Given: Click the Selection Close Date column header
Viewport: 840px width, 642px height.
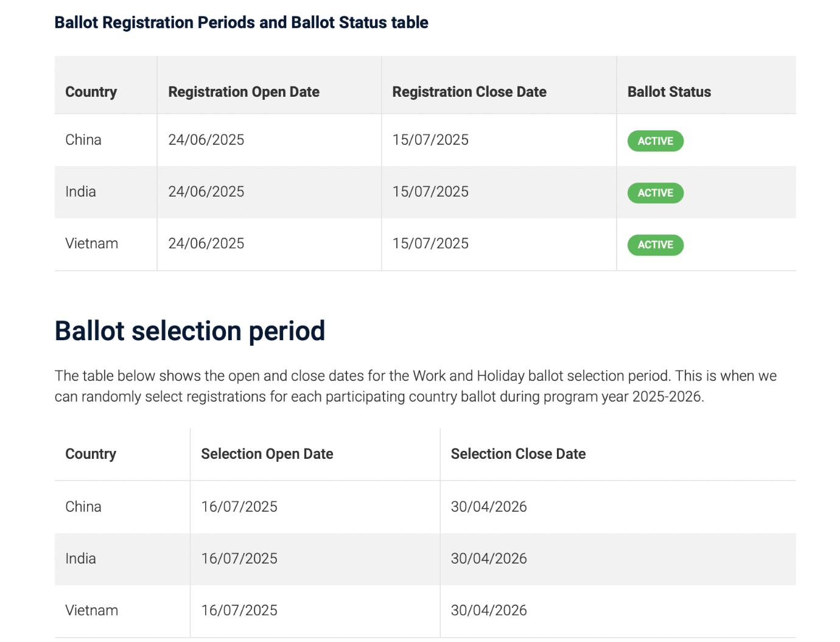Looking at the screenshot, I should click(518, 454).
